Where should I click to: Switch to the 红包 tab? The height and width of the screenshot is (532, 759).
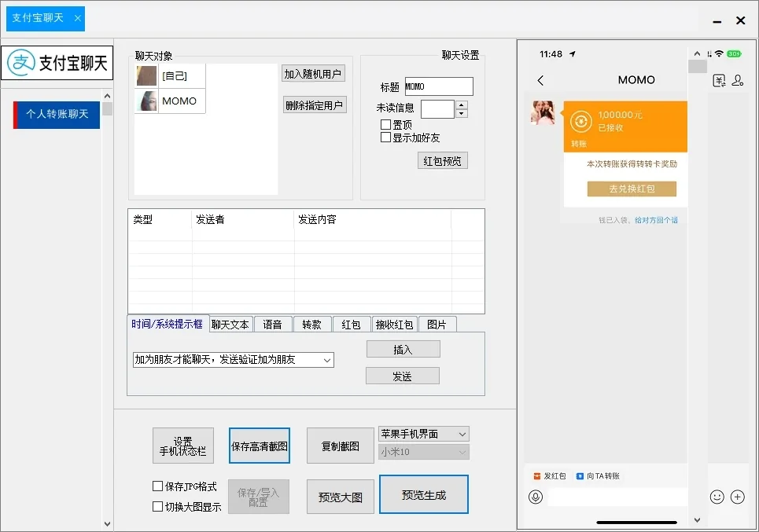352,325
